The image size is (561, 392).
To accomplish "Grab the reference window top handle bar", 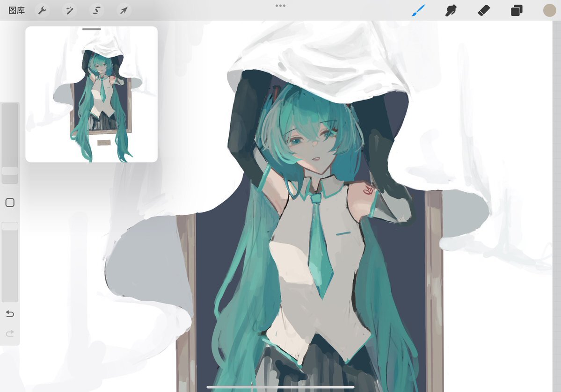I will [x=92, y=29].
